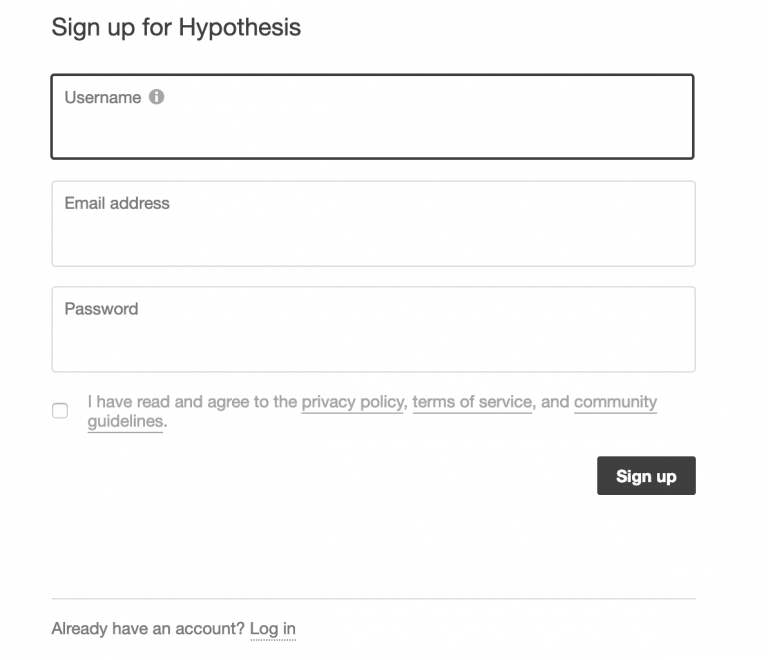The image size is (768, 660).
Task: Select the Email address input field
Action: pyautogui.click(x=373, y=224)
